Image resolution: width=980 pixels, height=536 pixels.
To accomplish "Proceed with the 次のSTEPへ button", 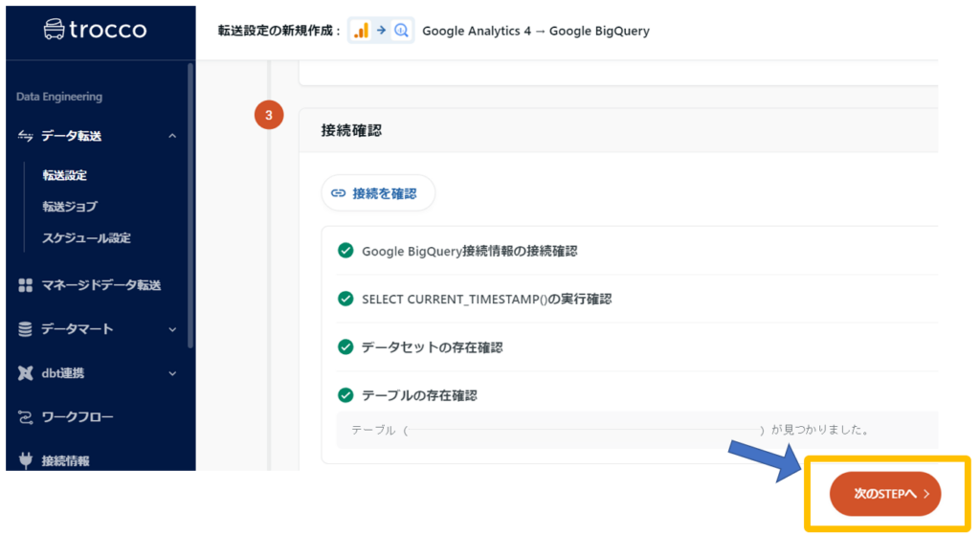I will [884, 494].
